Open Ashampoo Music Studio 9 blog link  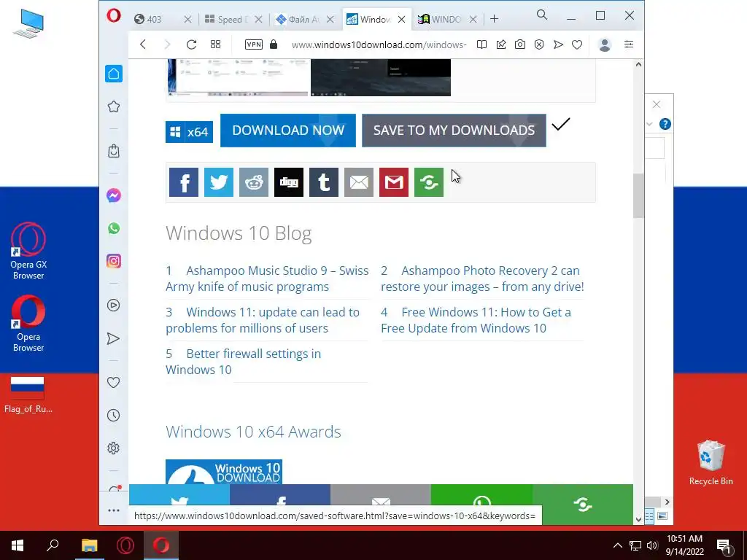coord(267,279)
